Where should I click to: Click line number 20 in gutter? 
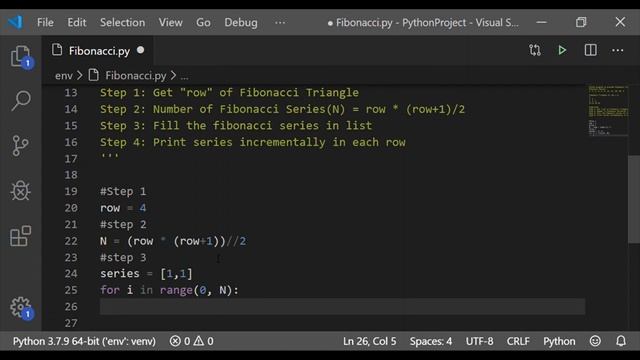pyautogui.click(x=71, y=208)
